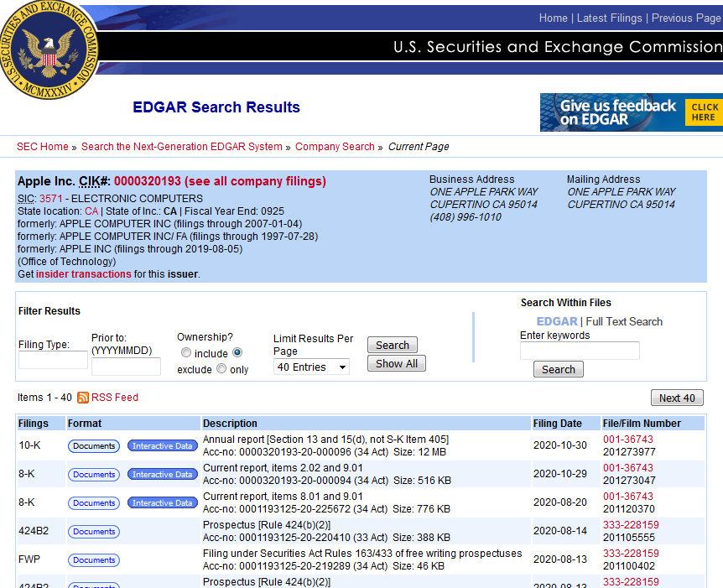The height and width of the screenshot is (588, 723).
Task: Click the Search Within Files Search button
Action: [559, 369]
